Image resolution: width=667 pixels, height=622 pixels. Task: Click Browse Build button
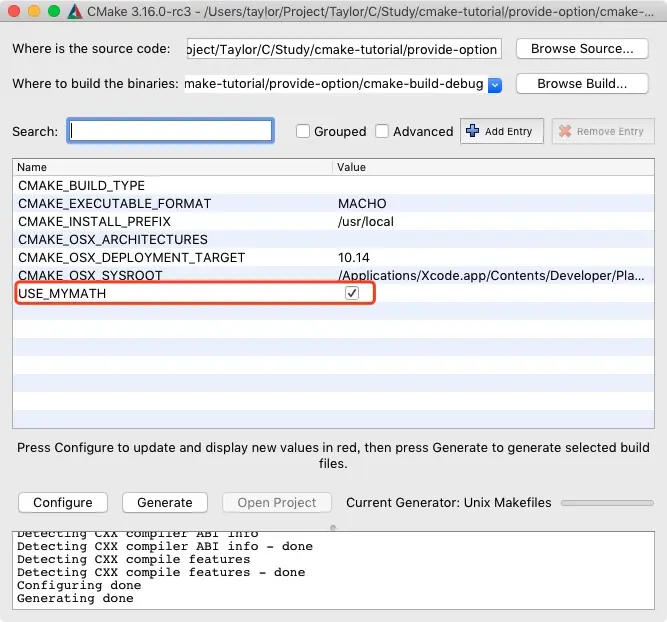[x=582, y=84]
